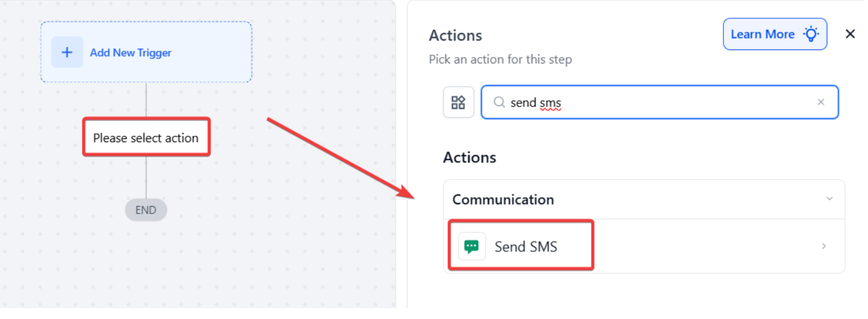
Task: Click the bold Actions results heading
Action: point(470,157)
